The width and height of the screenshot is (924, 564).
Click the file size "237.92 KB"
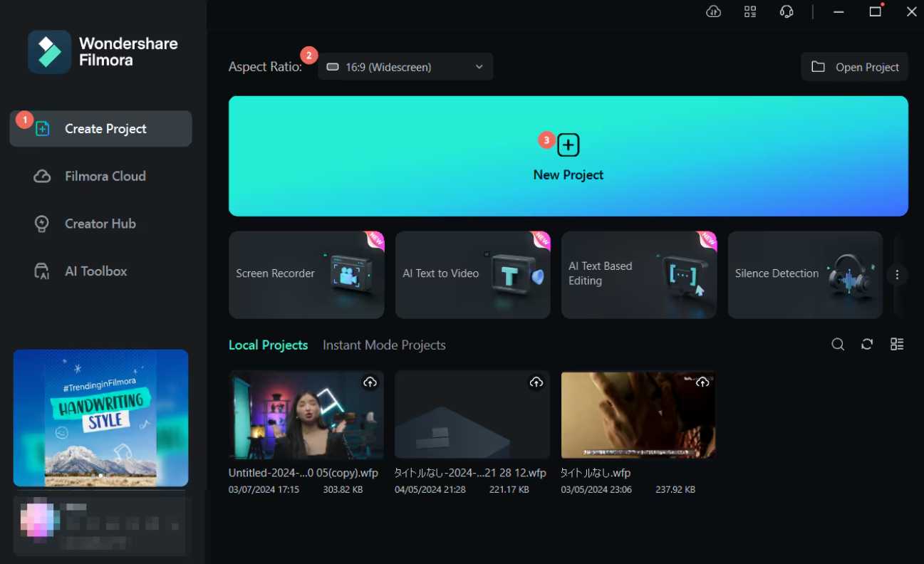click(675, 490)
